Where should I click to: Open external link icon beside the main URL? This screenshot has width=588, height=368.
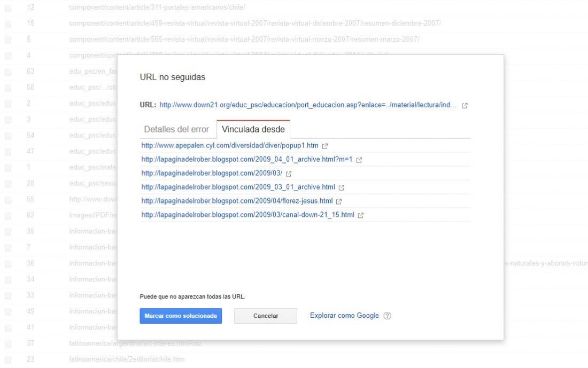(464, 106)
